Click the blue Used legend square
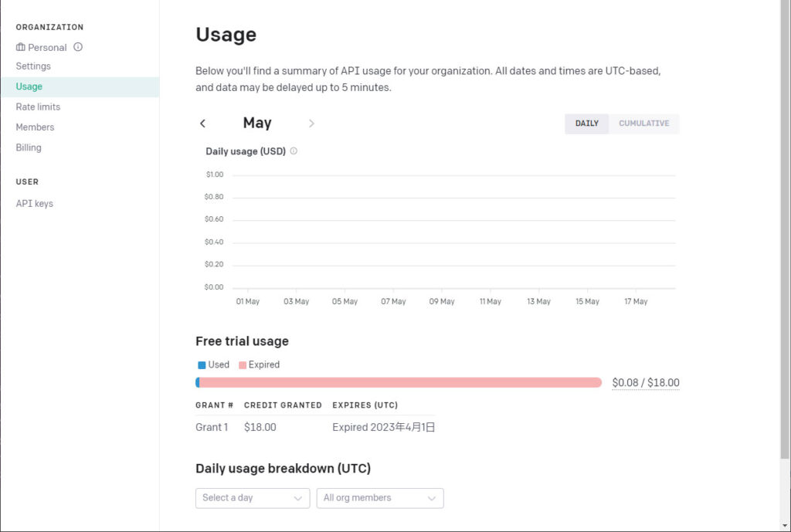Screen dimensions: 791x532 [x=202, y=365]
